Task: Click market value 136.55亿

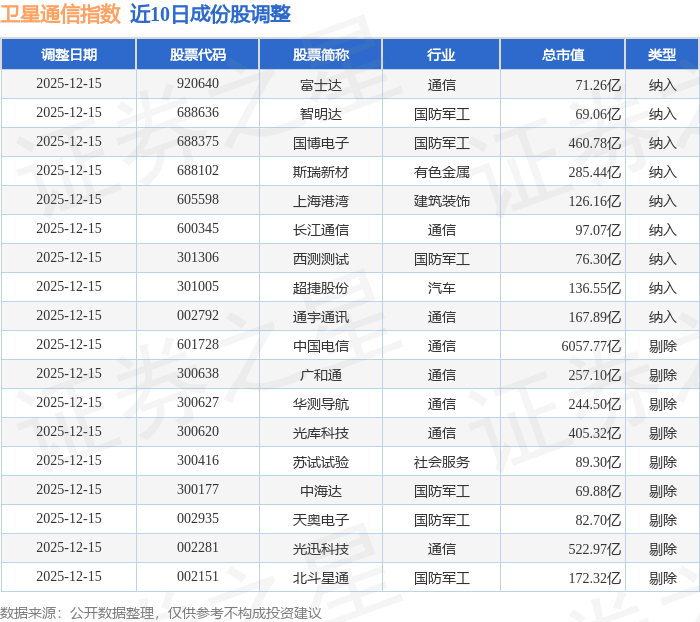Action: (595, 288)
